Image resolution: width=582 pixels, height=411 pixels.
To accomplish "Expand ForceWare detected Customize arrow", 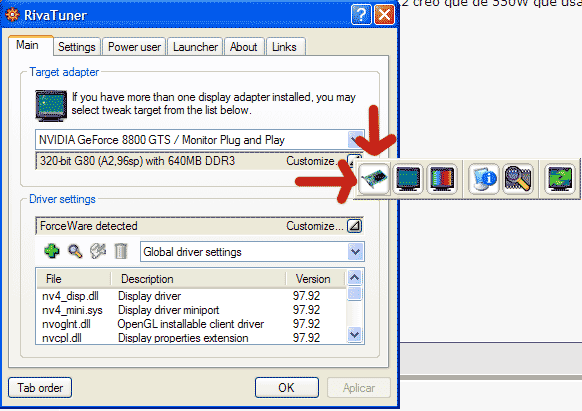I will 354,226.
